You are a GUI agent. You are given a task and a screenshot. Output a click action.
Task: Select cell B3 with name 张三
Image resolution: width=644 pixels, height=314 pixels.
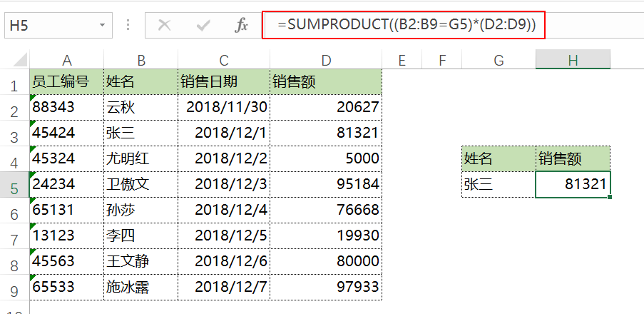[140, 133]
